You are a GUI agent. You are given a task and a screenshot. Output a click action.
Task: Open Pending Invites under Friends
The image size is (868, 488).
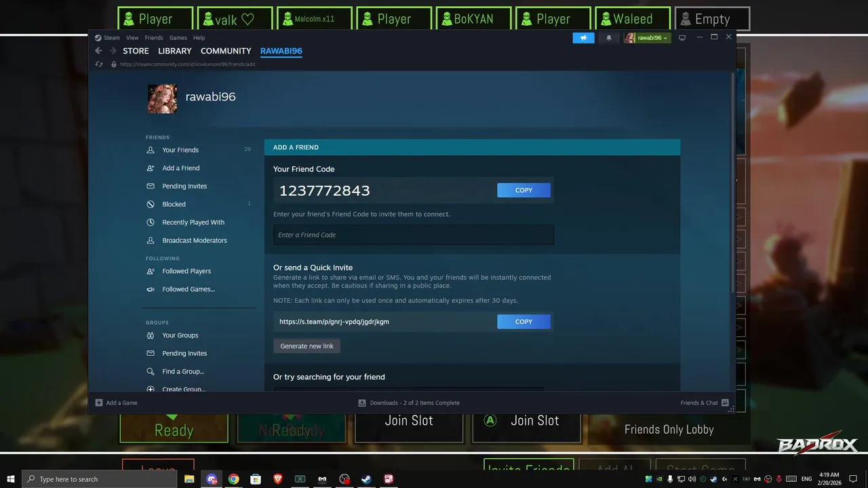[x=184, y=186]
